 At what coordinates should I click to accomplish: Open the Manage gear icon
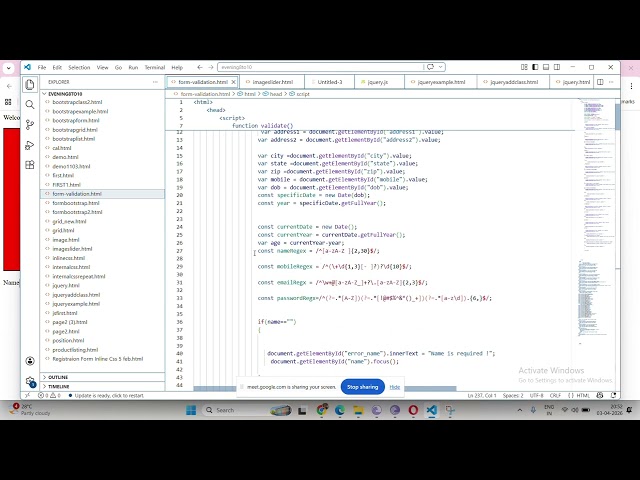pyautogui.click(x=30, y=382)
